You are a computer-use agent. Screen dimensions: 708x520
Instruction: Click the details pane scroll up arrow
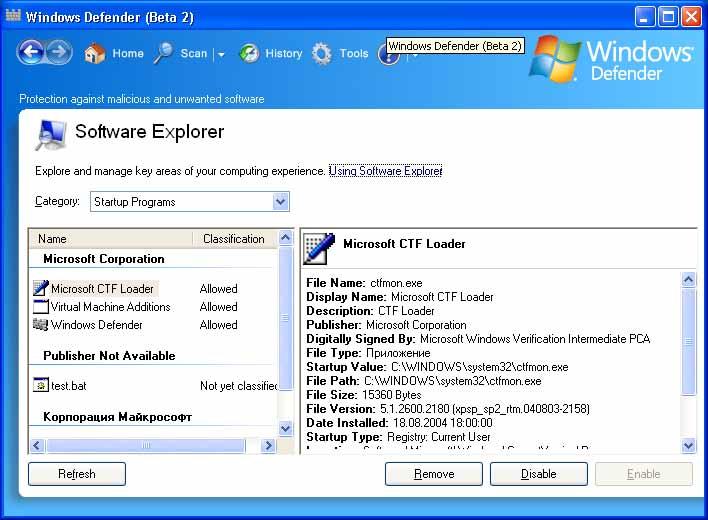click(688, 280)
